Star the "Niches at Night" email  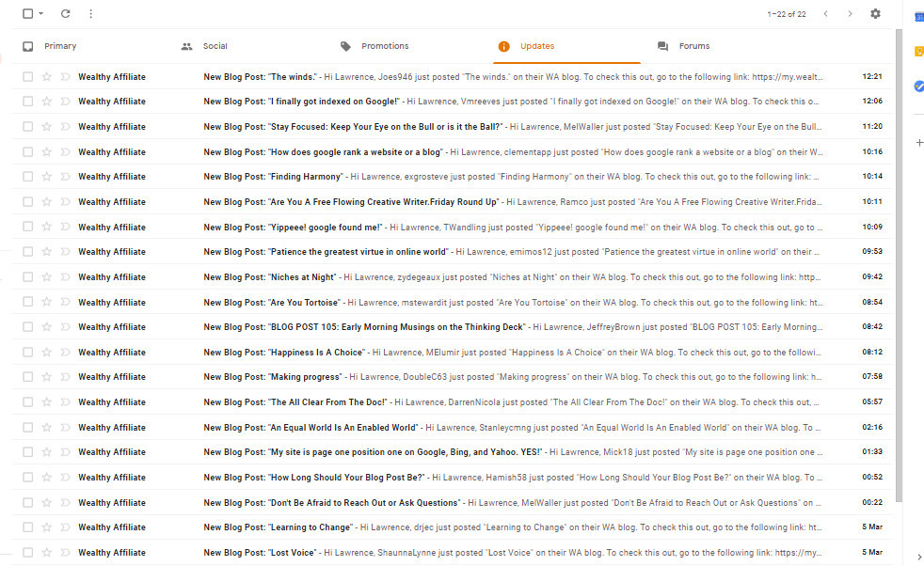pos(46,276)
